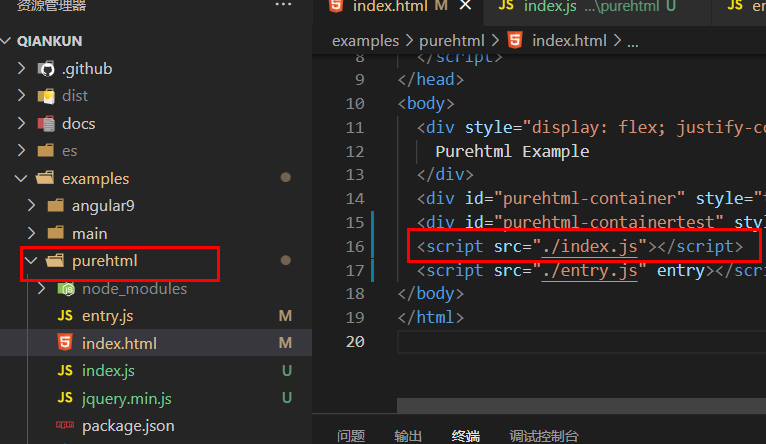The image size is (766, 444).
Task: Click line number 20 in the gutter
Action: click(355, 341)
